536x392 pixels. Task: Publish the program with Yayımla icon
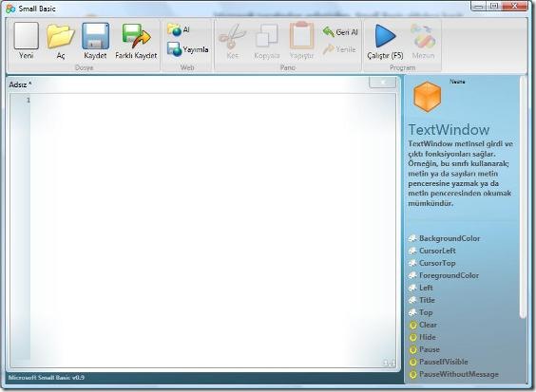(x=174, y=49)
